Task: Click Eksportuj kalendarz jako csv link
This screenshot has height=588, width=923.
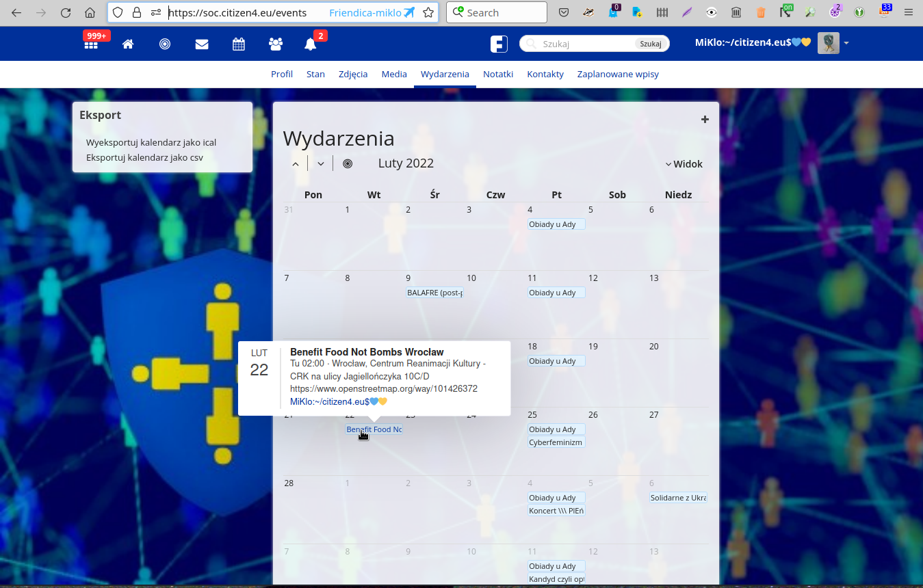Action: pyautogui.click(x=144, y=157)
